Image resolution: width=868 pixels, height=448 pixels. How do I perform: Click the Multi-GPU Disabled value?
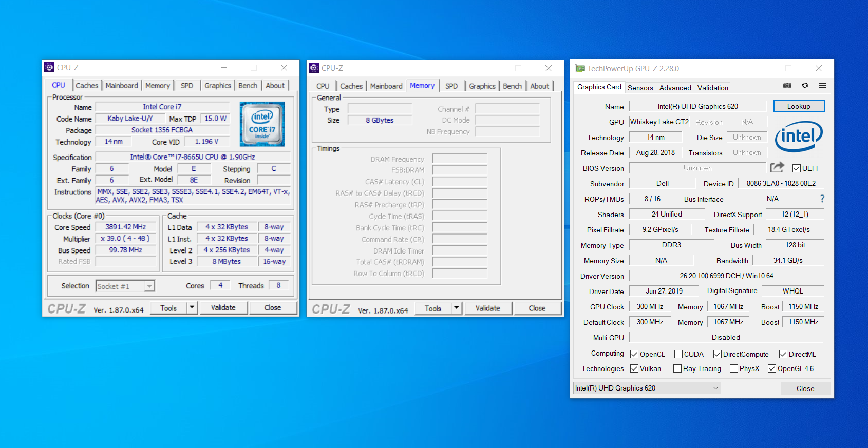pos(726,337)
